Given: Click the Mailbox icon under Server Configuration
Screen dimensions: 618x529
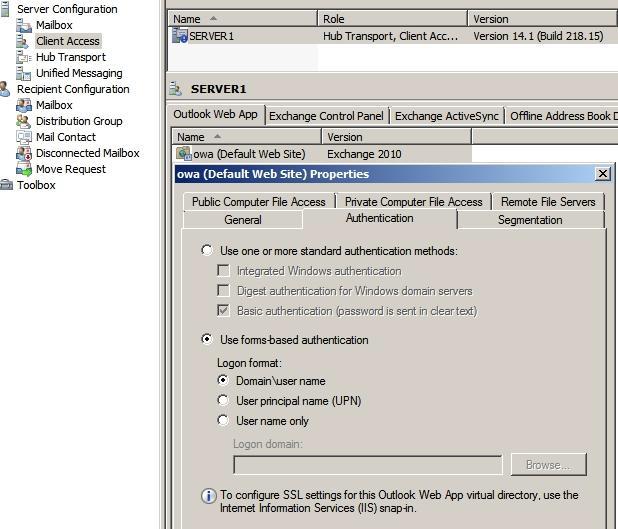Looking at the screenshot, I should [24, 25].
